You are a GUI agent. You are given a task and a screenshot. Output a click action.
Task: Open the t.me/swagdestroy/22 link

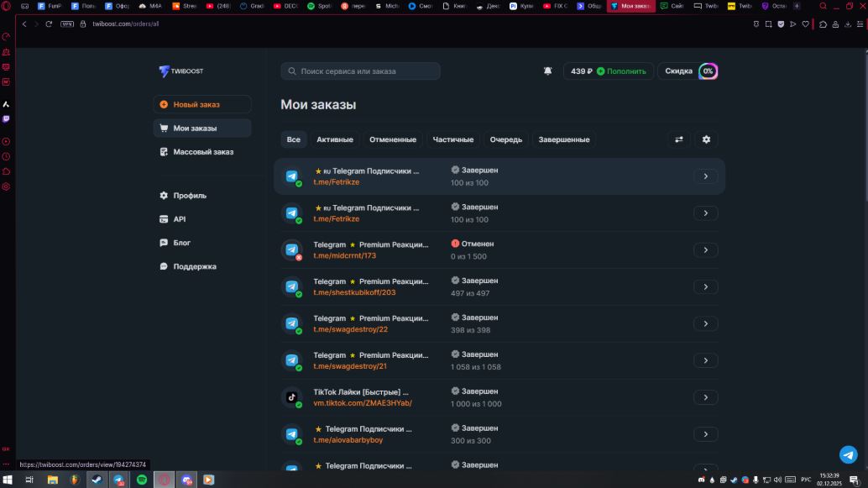[351, 329]
